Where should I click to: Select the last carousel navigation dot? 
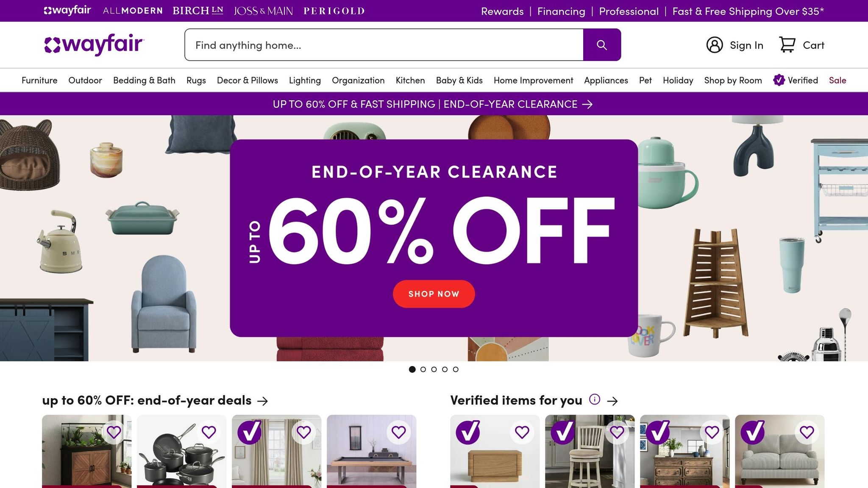(x=456, y=369)
